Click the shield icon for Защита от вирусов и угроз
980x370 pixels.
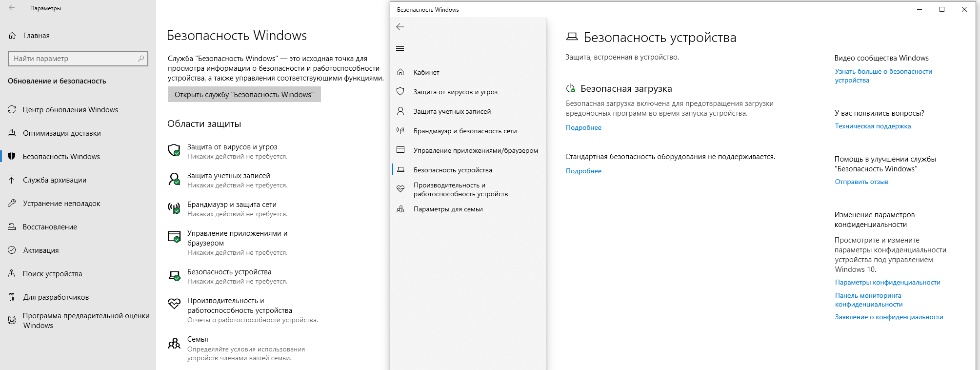point(400,92)
